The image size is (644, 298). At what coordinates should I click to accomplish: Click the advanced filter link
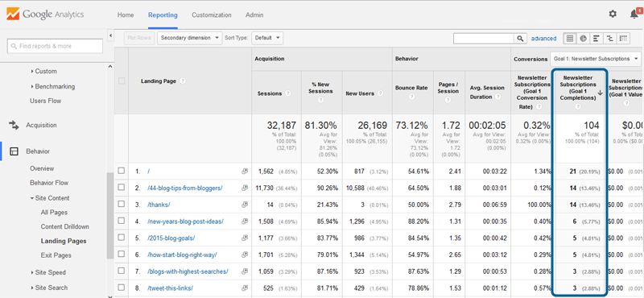click(x=544, y=38)
